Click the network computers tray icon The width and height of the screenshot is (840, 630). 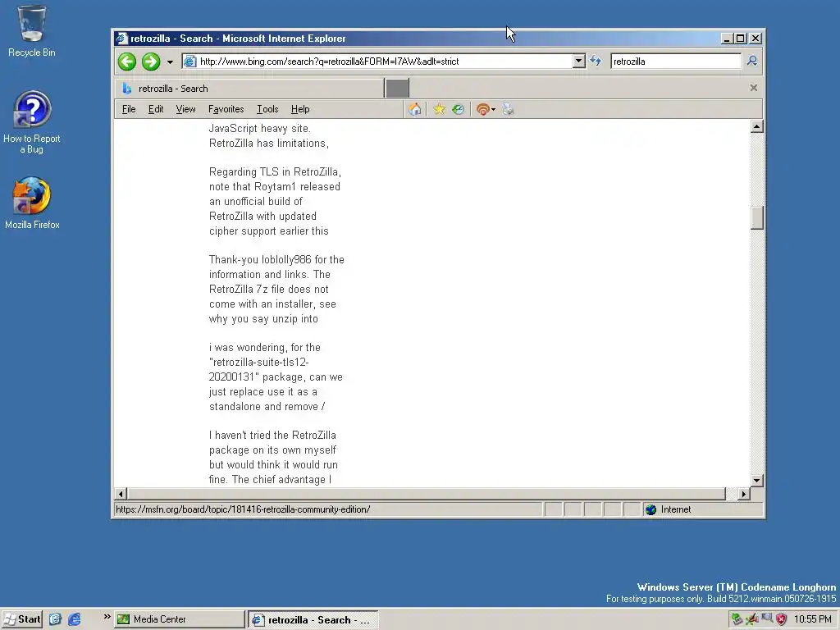pyautogui.click(x=767, y=619)
